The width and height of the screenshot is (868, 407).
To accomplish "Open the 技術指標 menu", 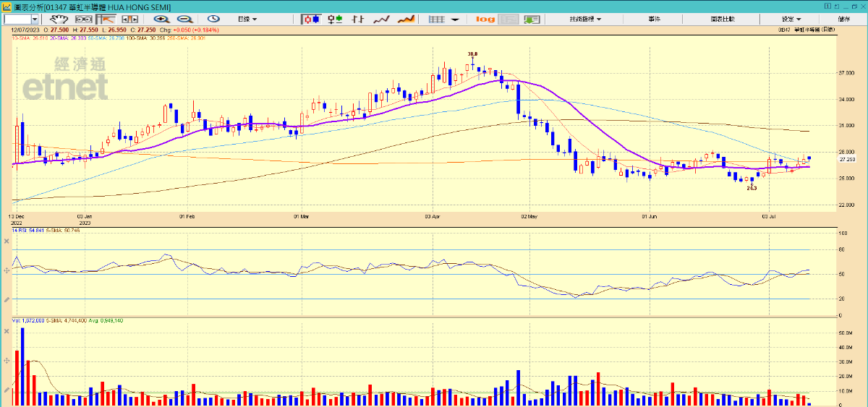I will pyautogui.click(x=585, y=19).
